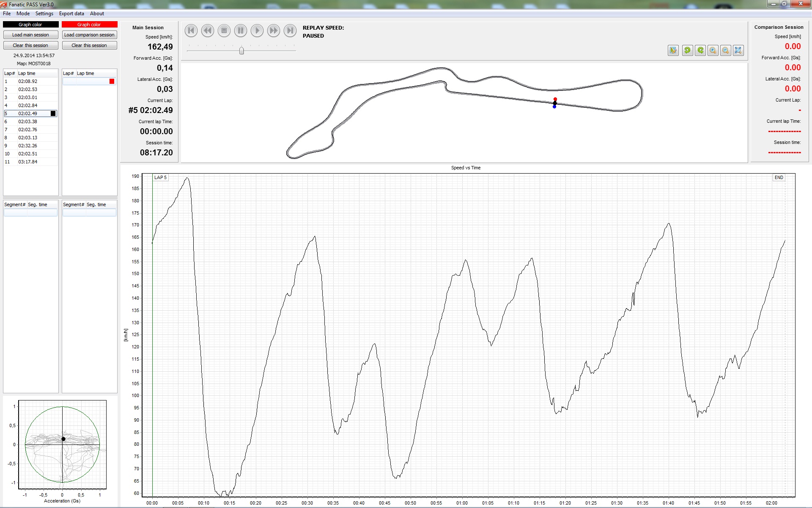This screenshot has height=508, width=812.
Task: Rewind the replay
Action: pos(208,30)
